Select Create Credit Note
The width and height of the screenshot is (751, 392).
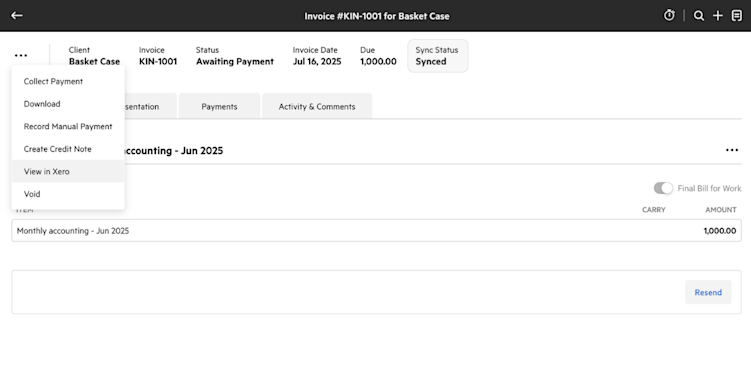(68, 149)
